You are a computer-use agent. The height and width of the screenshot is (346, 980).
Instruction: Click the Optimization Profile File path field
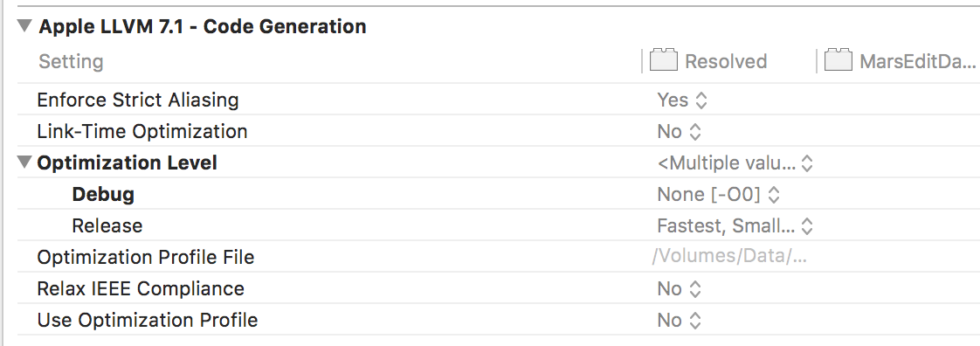coord(730,257)
